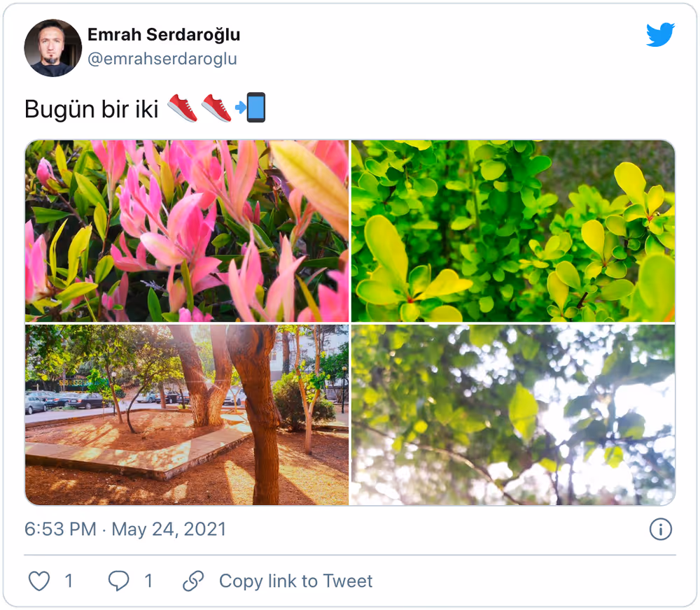The width and height of the screenshot is (700, 610).
Task: Click the tweet text Bugün bir iki
Action: coord(92,109)
